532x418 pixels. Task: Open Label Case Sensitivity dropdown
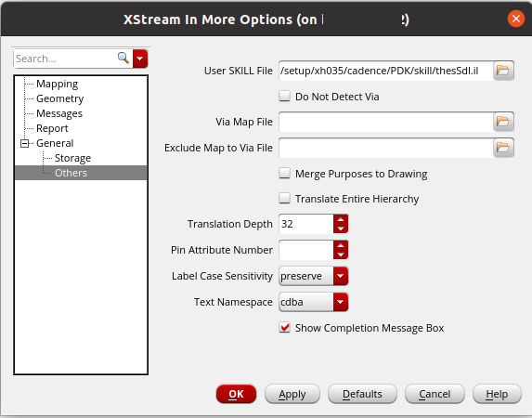click(x=341, y=276)
